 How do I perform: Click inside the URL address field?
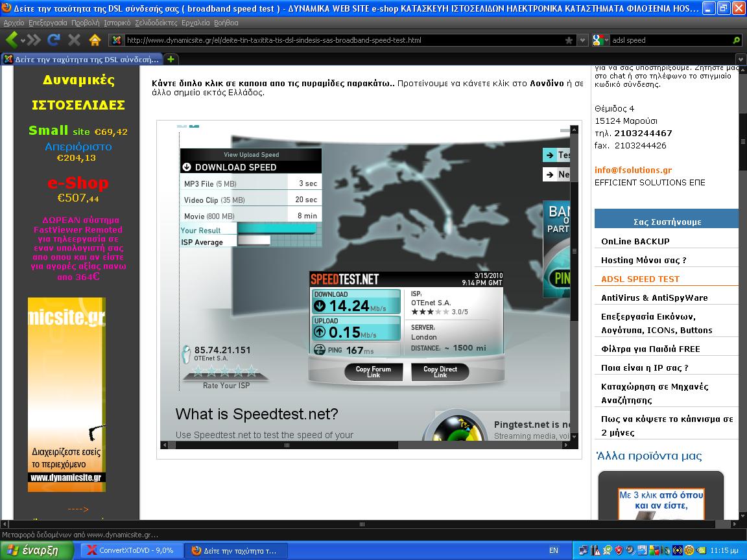(x=343, y=40)
